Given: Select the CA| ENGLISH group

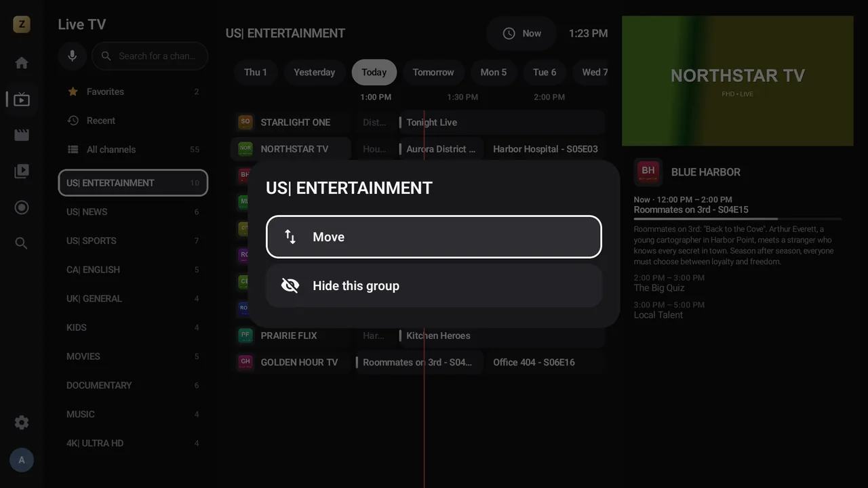Looking at the screenshot, I should 133,270.
